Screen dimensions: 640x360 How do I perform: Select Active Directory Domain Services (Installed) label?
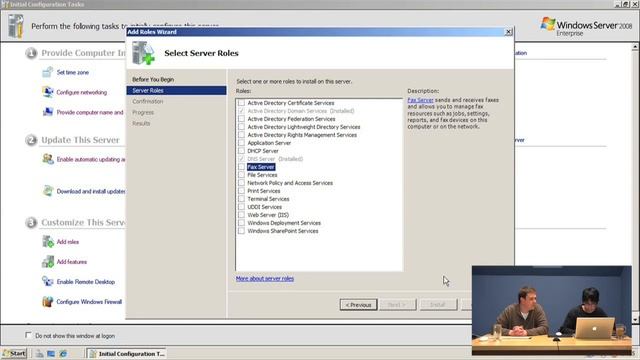(x=301, y=111)
